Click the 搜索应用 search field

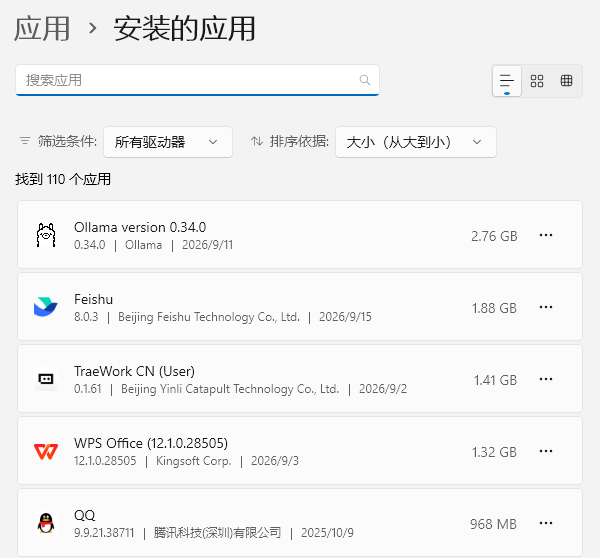tap(197, 80)
